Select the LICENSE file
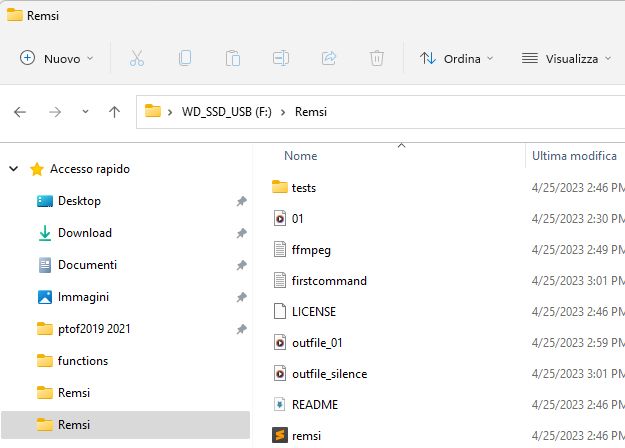Image resolution: width=625 pixels, height=448 pixels. [x=314, y=312]
